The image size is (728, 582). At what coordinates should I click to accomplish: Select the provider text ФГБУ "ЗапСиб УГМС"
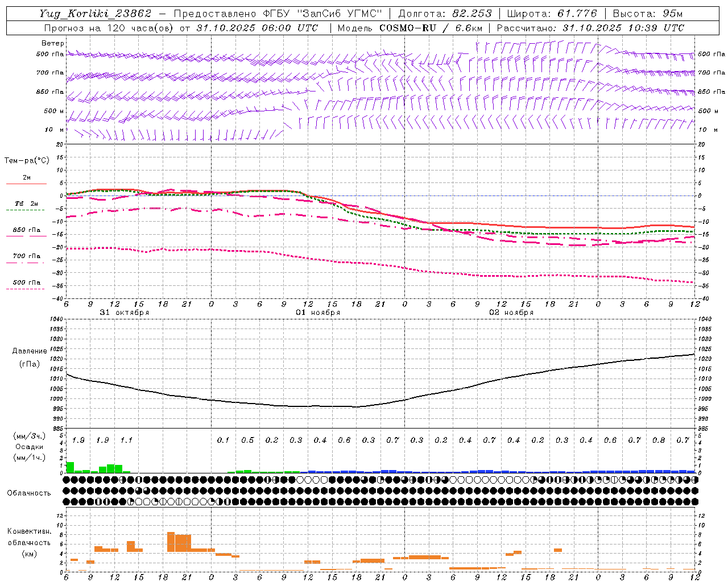[x=323, y=14]
